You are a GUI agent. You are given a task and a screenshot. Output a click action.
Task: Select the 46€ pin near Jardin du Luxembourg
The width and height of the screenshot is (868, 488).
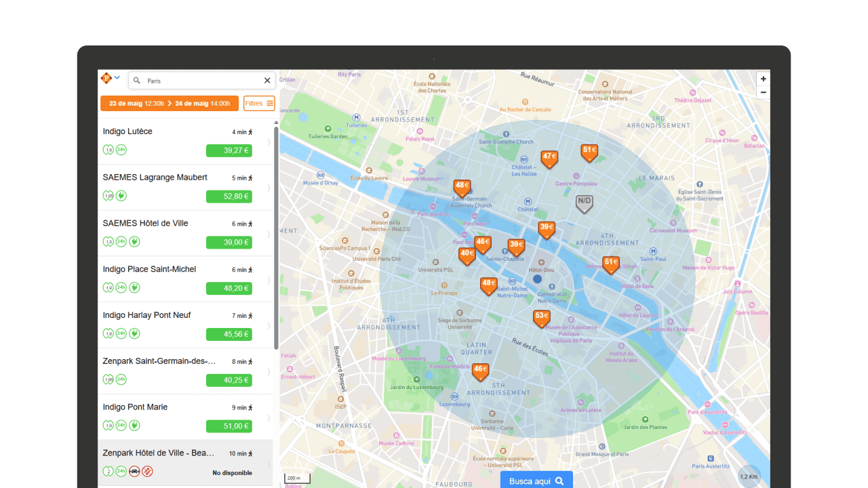coord(480,372)
